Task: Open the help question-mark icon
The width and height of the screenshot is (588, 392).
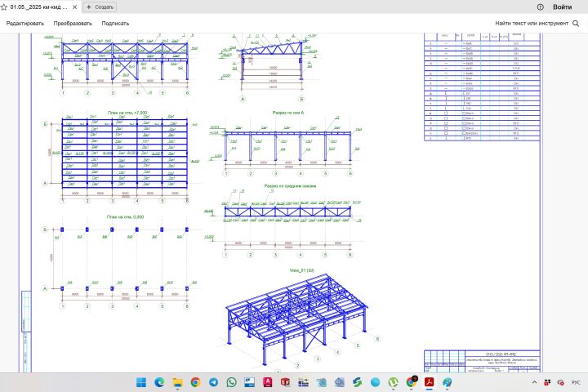Action: [541, 7]
